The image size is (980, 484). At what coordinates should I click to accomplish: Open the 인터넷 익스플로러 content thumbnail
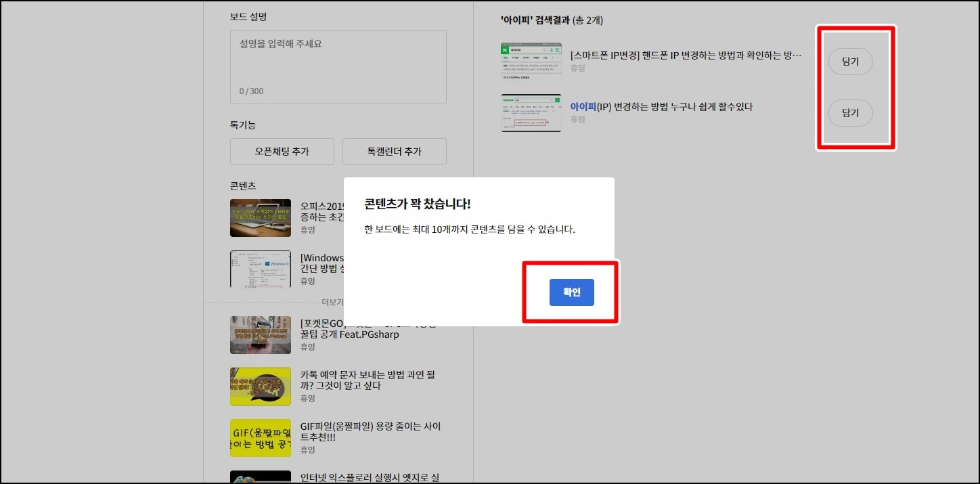point(261,477)
